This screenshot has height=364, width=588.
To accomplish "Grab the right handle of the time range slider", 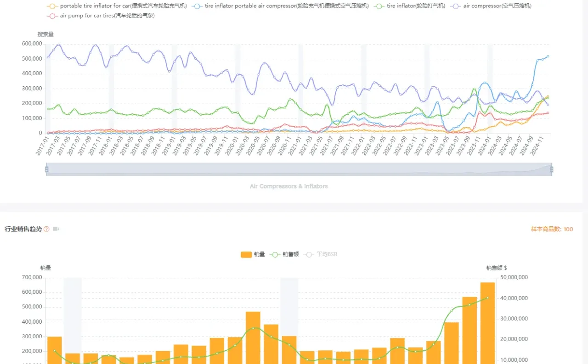I will (x=552, y=169).
